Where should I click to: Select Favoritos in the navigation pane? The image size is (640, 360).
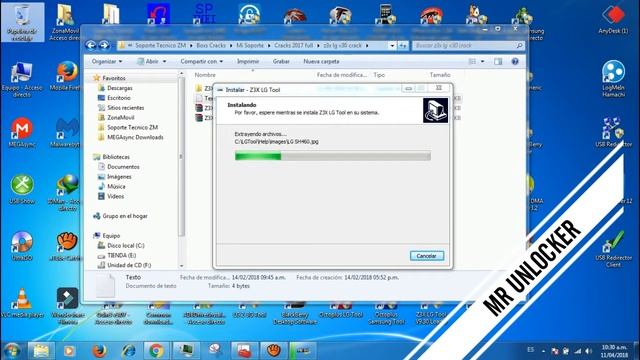click(x=114, y=78)
